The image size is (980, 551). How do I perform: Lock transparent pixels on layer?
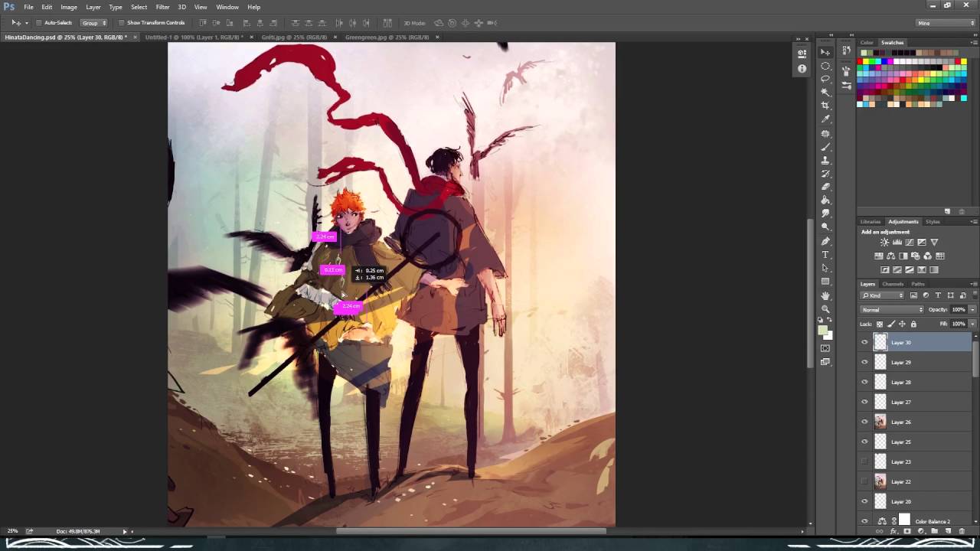pyautogui.click(x=880, y=324)
